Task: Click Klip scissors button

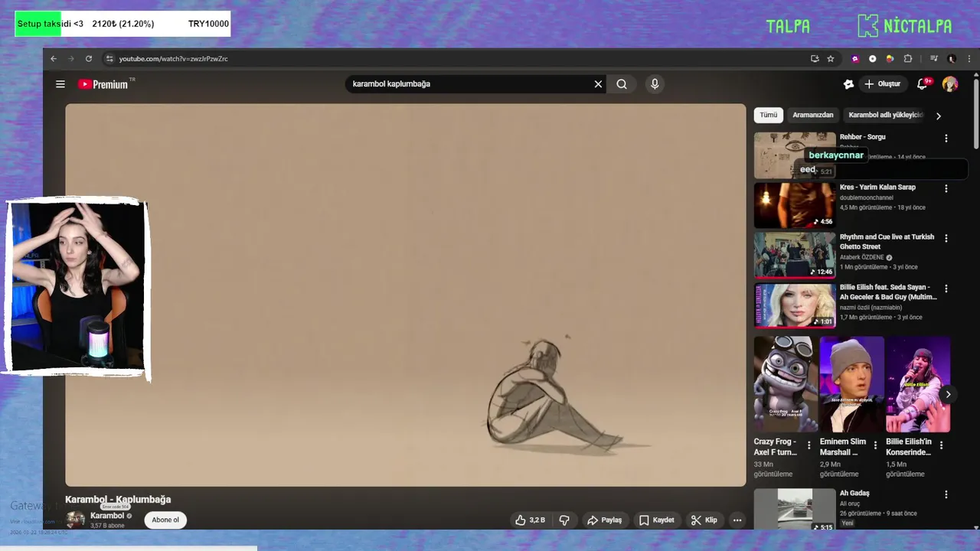Action: point(704,520)
